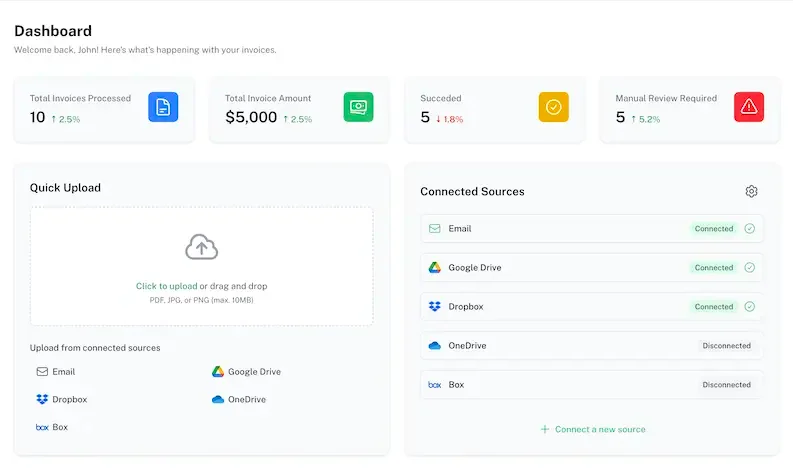Screen dimensions: 793x472
Task: Click the drag and drop upload area
Action: click(201, 266)
